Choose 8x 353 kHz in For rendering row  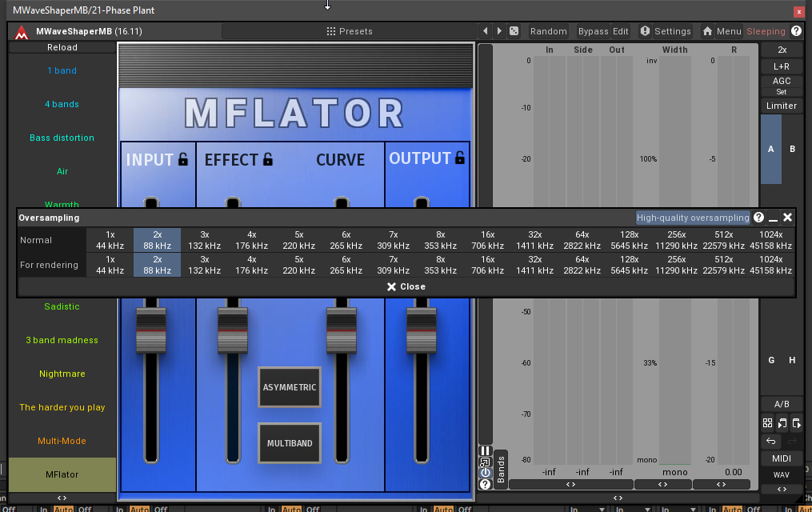pos(441,265)
